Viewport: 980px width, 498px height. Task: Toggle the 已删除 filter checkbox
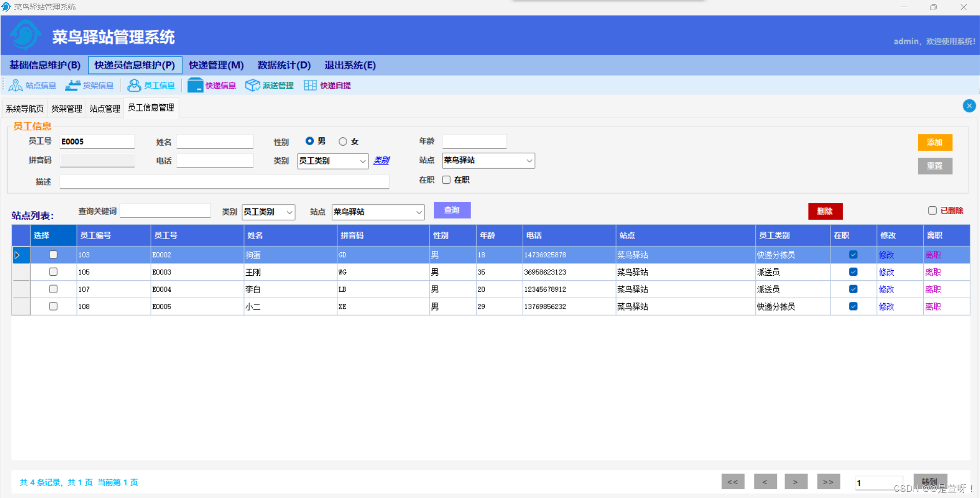(x=932, y=210)
